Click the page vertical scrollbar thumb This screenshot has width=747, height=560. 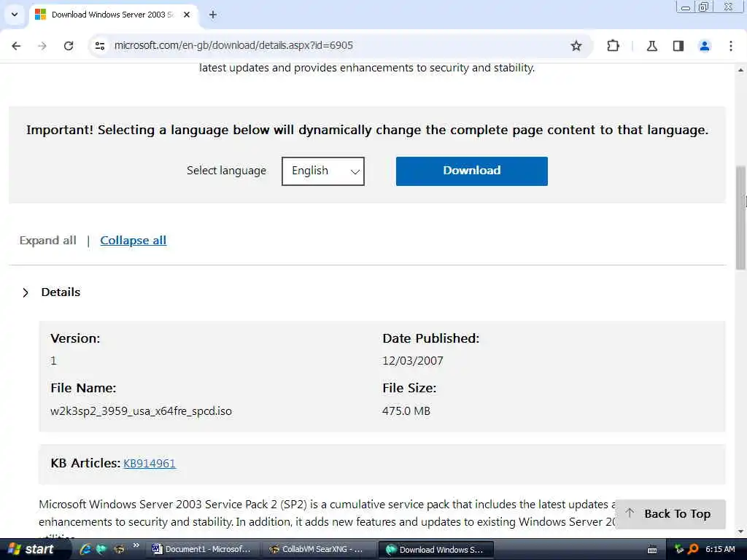[x=740, y=217]
